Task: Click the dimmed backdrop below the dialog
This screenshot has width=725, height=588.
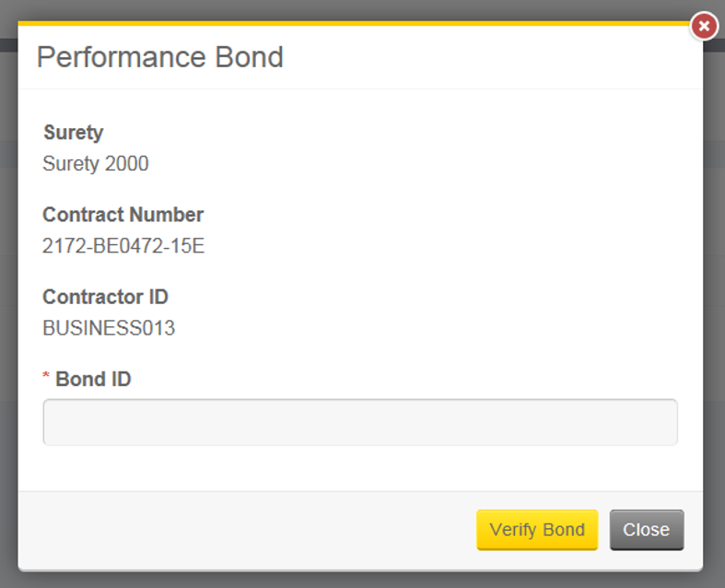Action: click(359, 580)
